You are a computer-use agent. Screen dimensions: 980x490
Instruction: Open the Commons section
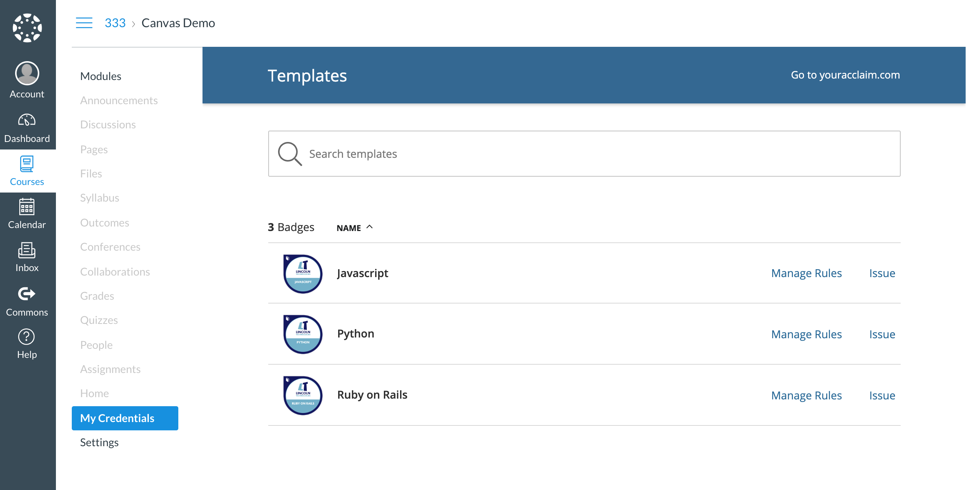[x=27, y=301]
